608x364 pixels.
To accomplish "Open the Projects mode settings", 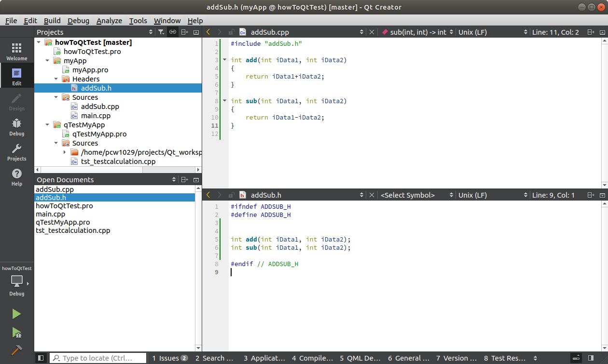I will pyautogui.click(x=16, y=152).
